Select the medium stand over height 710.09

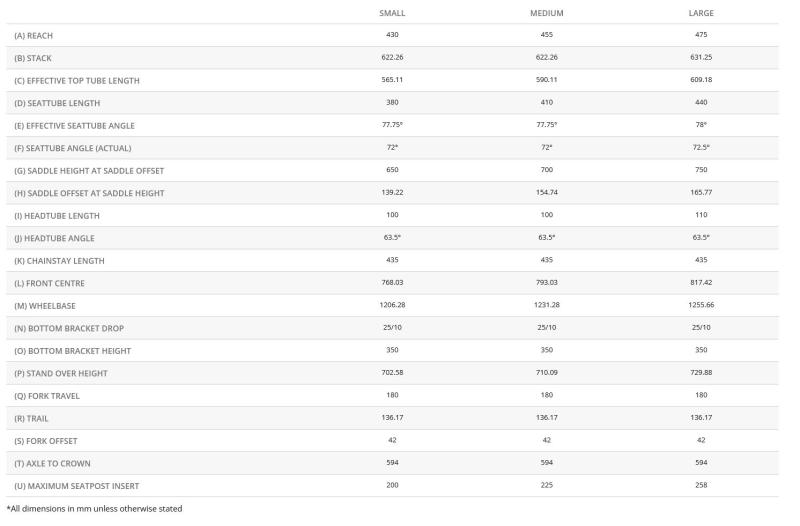point(546,372)
